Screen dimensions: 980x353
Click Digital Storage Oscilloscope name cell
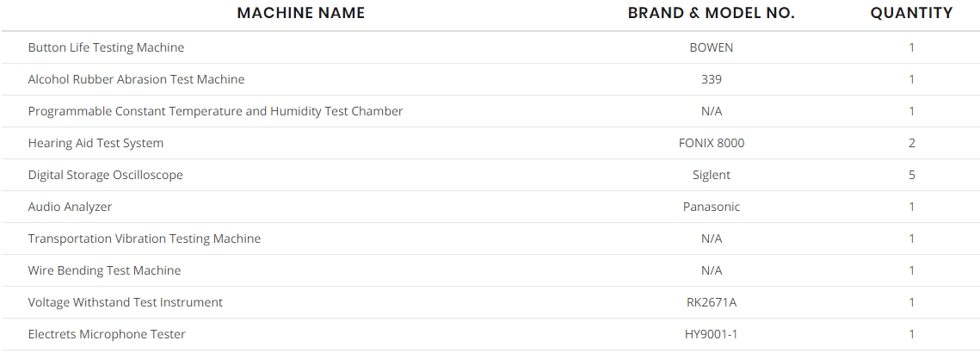106,176
